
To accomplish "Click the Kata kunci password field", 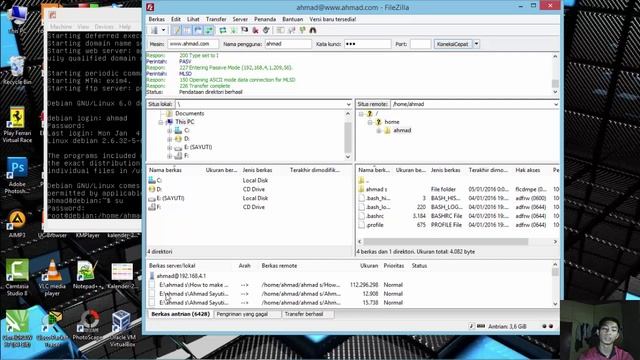I will coord(367,44).
